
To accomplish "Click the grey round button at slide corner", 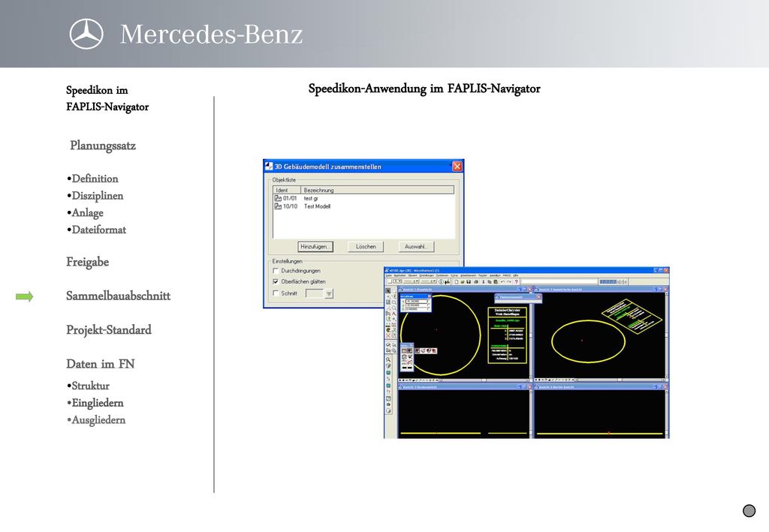I will (x=749, y=511).
